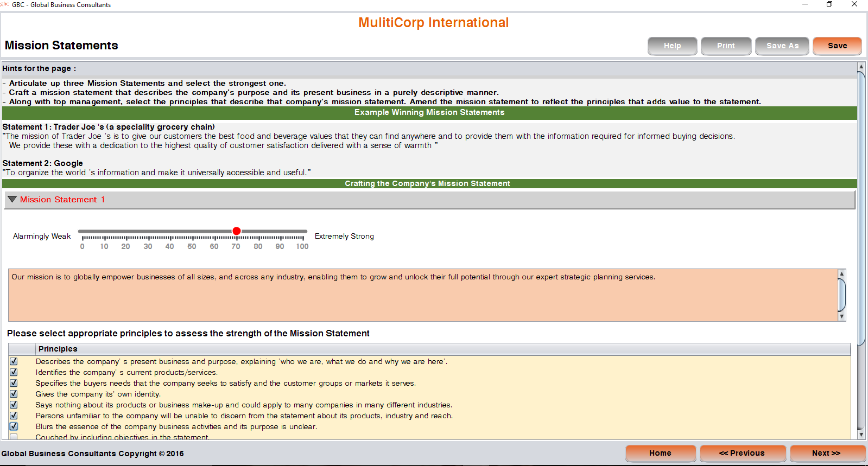Click the text area scroll up arrow
Viewport: 868px width, 466px height.
click(x=842, y=273)
